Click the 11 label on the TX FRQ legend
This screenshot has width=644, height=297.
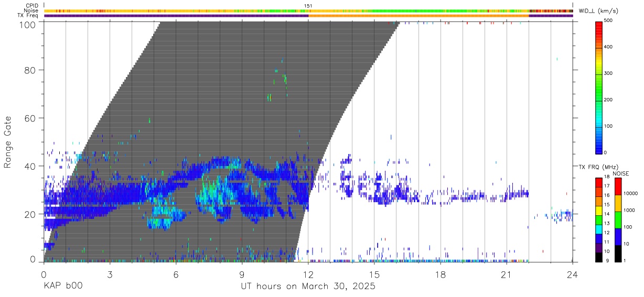606,243
